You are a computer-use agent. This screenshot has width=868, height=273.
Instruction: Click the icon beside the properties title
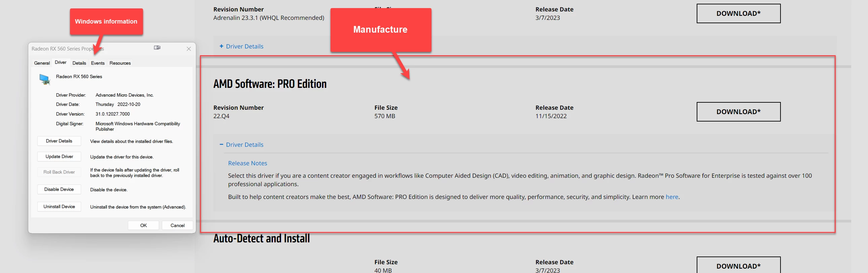point(157,47)
